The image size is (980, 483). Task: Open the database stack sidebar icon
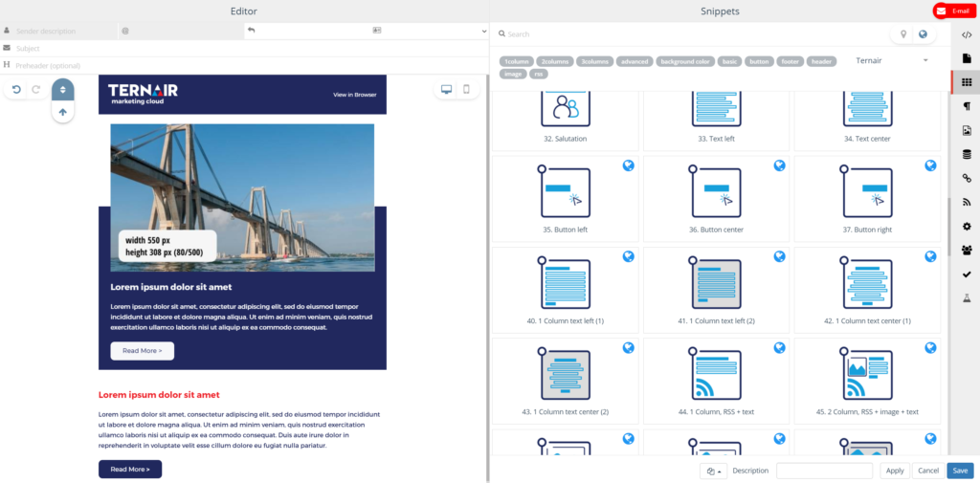(x=967, y=154)
